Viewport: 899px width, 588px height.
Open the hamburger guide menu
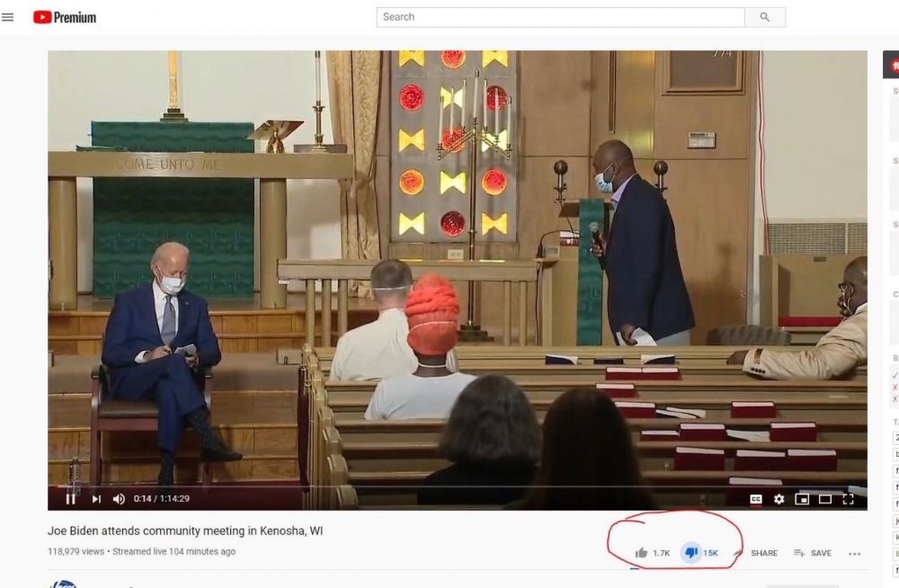(8, 17)
